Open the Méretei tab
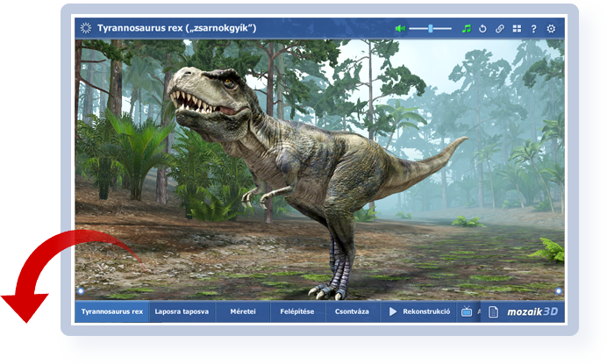Image resolution: width=607 pixels, height=364 pixels. click(243, 311)
